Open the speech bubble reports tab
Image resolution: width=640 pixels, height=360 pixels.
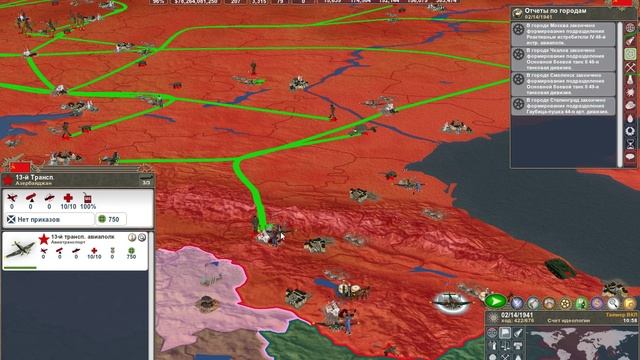coord(631,156)
